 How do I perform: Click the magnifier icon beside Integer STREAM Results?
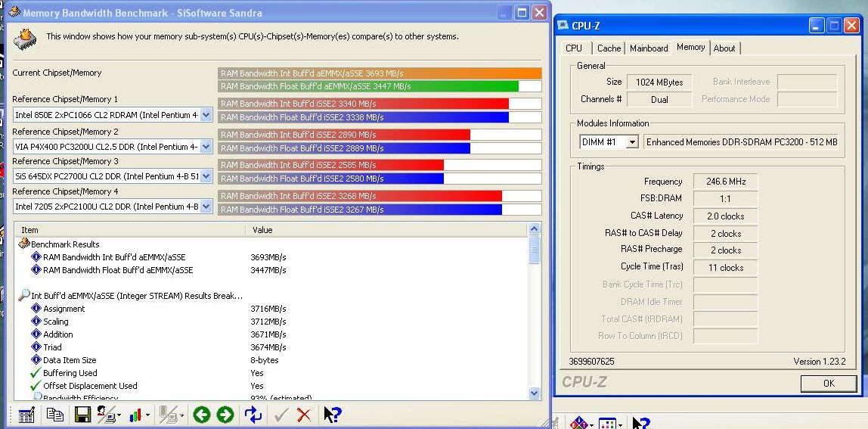pos(23,295)
